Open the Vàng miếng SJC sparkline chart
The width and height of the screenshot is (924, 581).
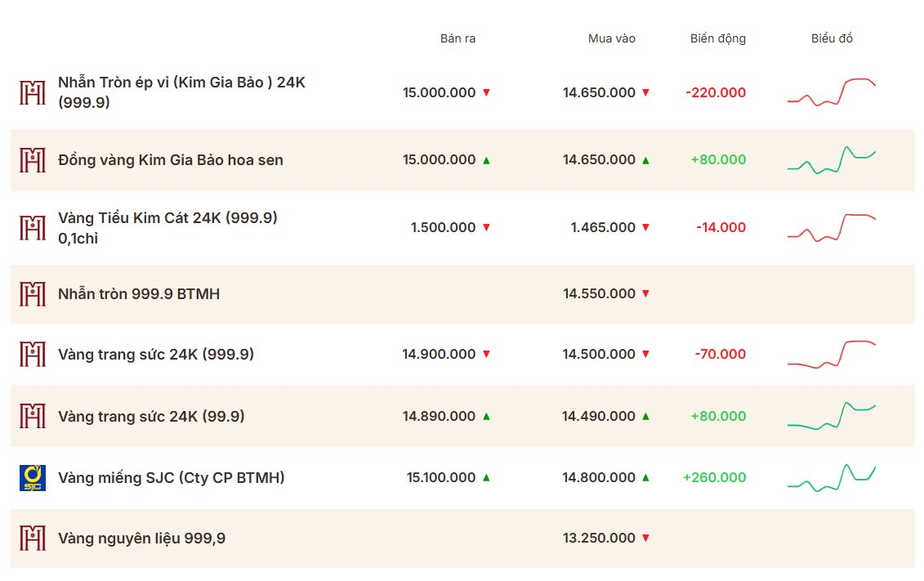point(832,478)
